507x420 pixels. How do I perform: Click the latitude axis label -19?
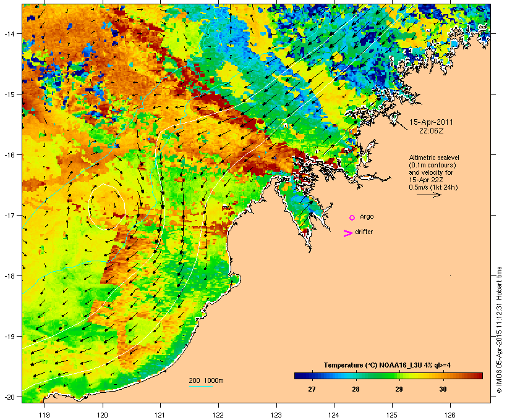tap(9, 337)
